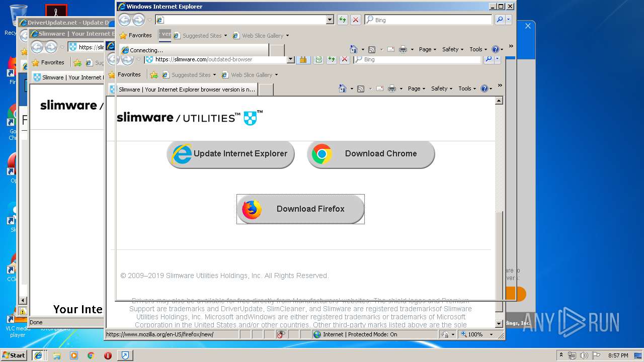This screenshot has height=362, width=644.
Task: Click the Update Internet Explorer button
Action: [x=230, y=154]
